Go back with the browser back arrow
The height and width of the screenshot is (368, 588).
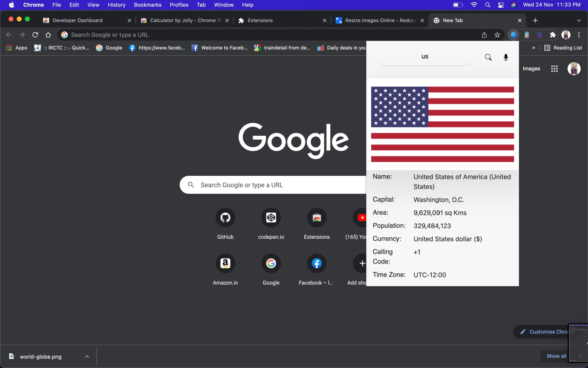pos(9,35)
